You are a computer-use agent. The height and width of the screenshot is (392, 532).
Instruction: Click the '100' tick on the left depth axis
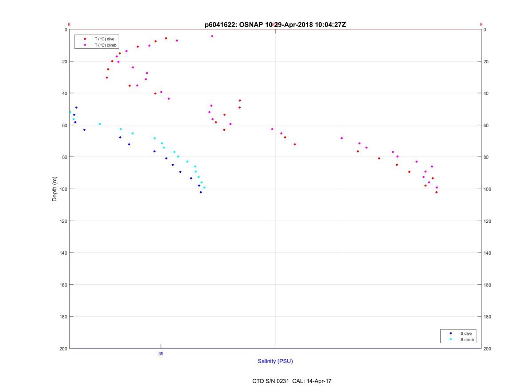[x=63, y=189]
